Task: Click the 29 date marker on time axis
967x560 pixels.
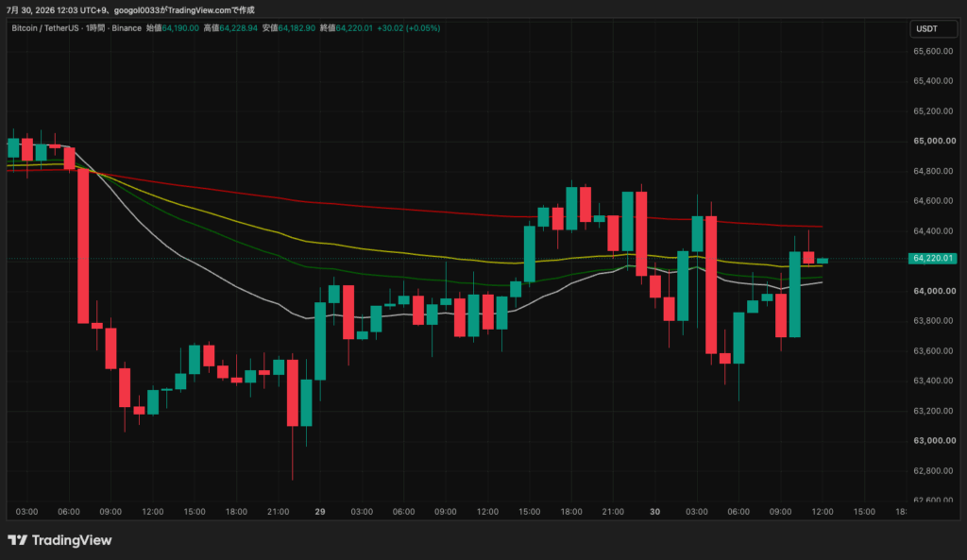Action: pos(319,512)
